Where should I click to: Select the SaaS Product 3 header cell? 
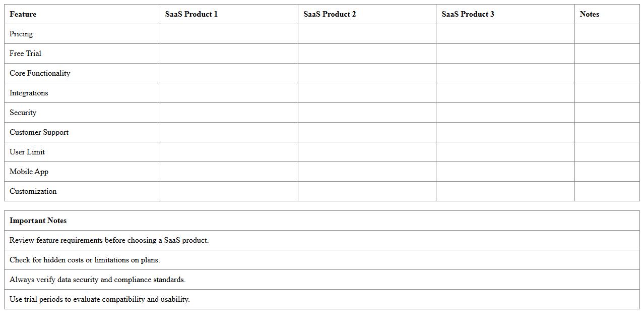click(x=468, y=14)
